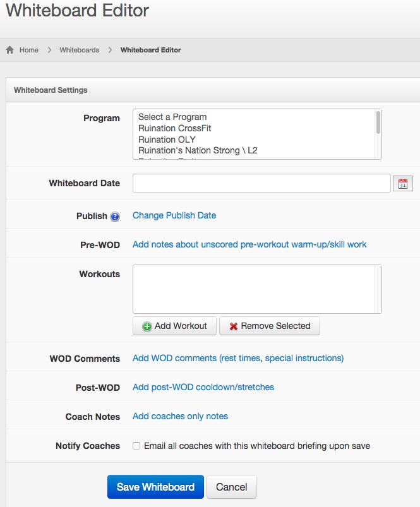Image resolution: width=420 pixels, height=507 pixels.
Task: Select Ruination's Nation Strong \ L2 program
Action: click(x=198, y=151)
